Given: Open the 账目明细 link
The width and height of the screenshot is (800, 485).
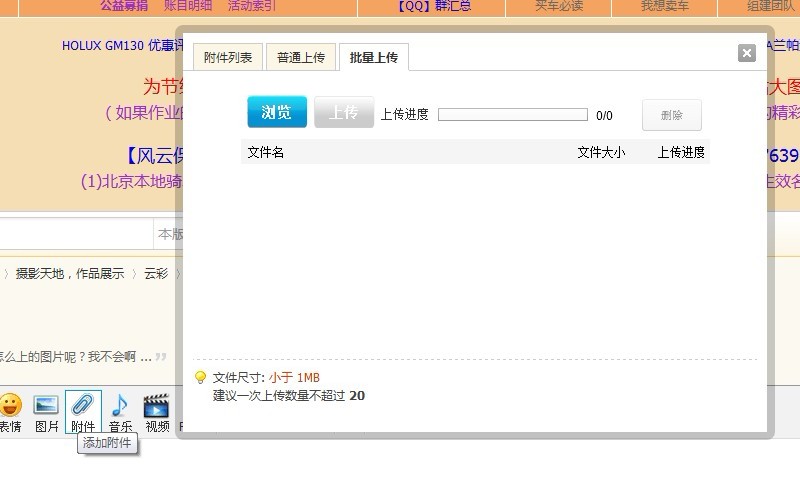Looking at the screenshot, I should (x=188, y=5).
